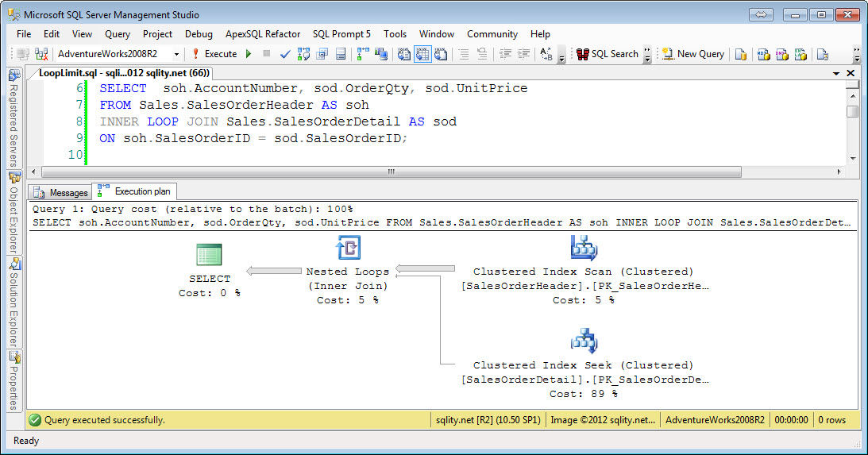Screen dimensions: 868x455
Task: Click the disabled Connect toolbar icon
Action: [23, 54]
